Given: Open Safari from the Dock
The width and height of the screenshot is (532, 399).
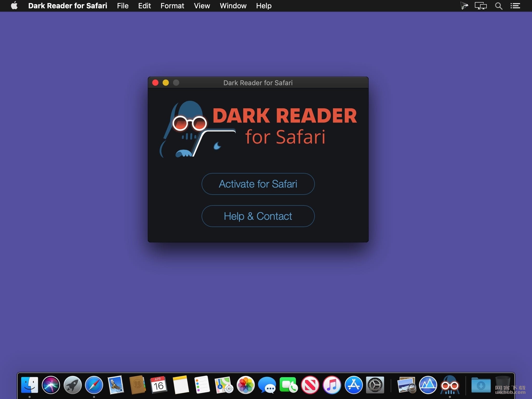Looking at the screenshot, I should tap(94, 385).
